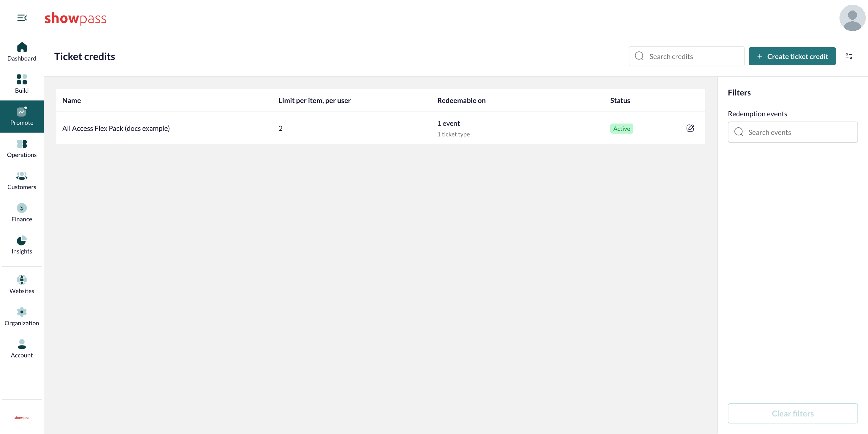Screen dimensions: 868x434
Task: View Insights from the sidebar
Action: coord(22,245)
